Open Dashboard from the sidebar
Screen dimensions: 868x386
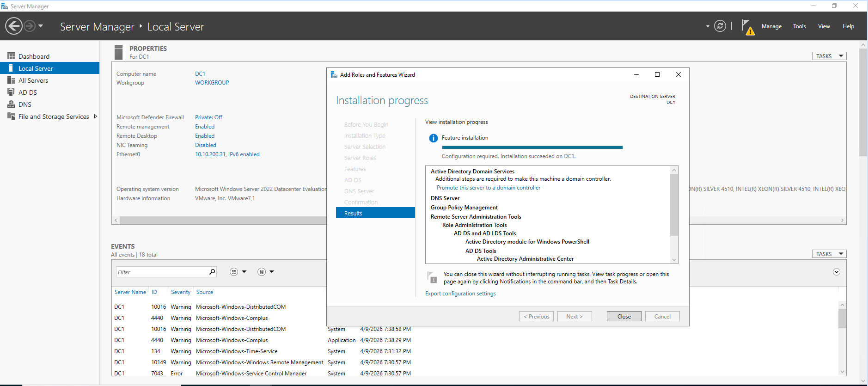pyautogui.click(x=34, y=56)
